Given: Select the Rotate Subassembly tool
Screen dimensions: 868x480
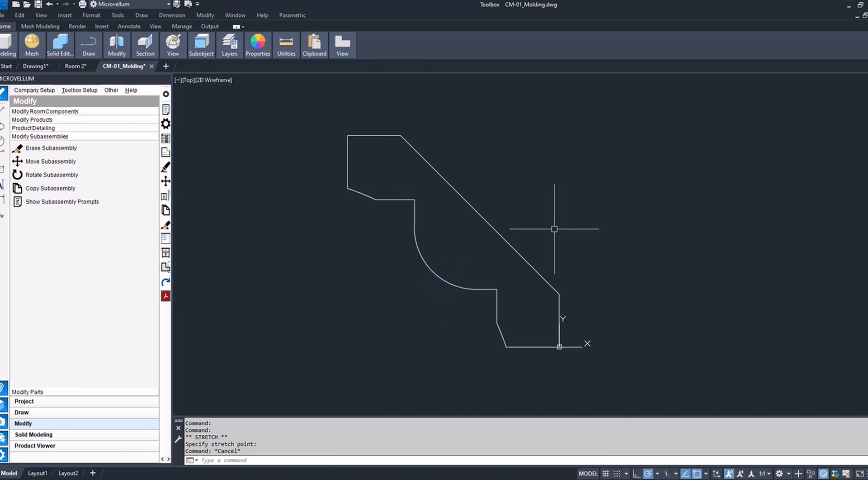Looking at the screenshot, I should tap(52, 175).
